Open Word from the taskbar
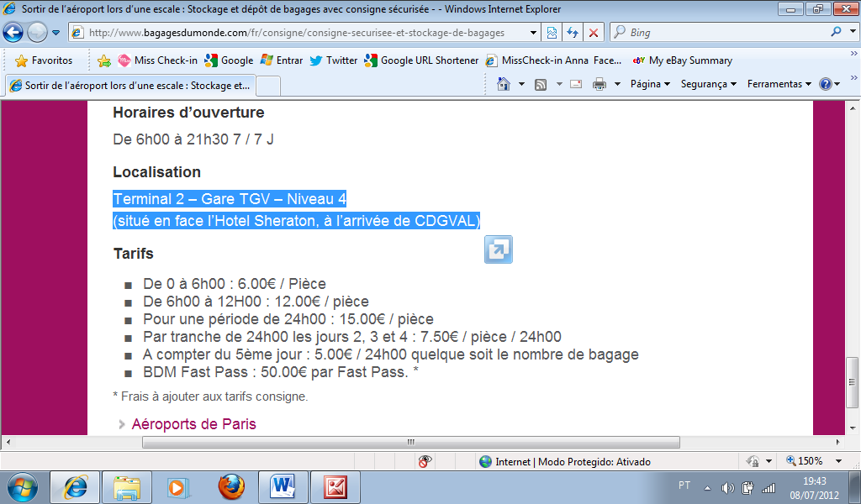 point(283,486)
